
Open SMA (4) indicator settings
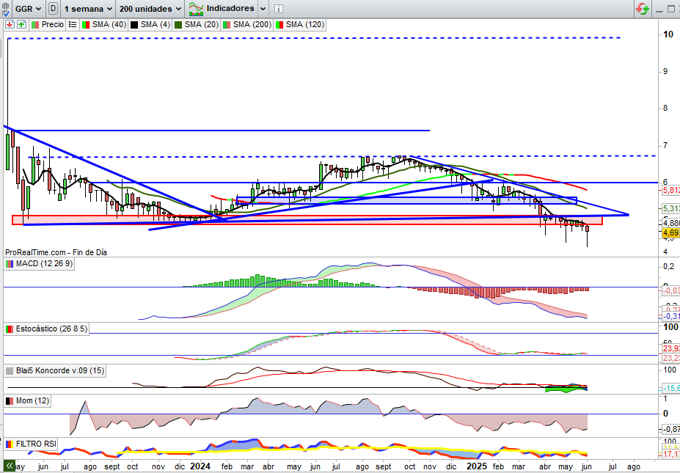tap(155, 25)
